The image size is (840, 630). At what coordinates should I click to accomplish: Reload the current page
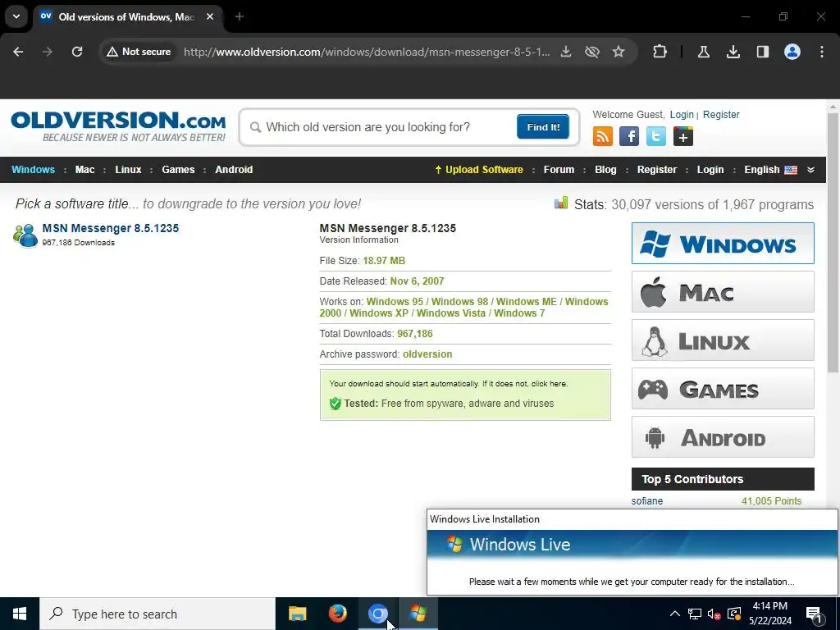[77, 52]
